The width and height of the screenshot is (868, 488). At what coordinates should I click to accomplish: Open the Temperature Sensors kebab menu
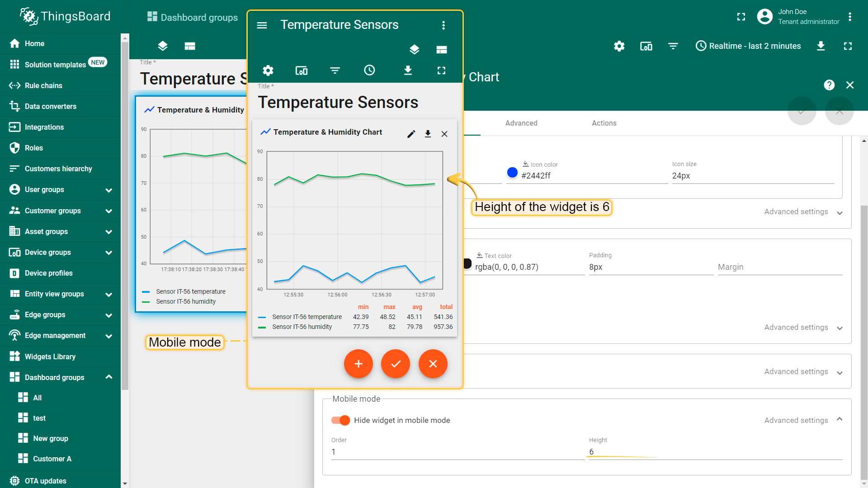click(443, 25)
